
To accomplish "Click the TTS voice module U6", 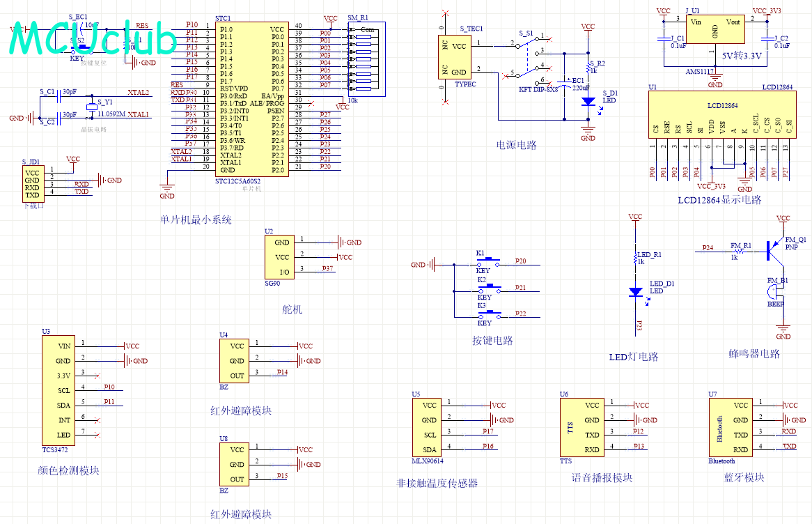I will pyautogui.click(x=582, y=427).
